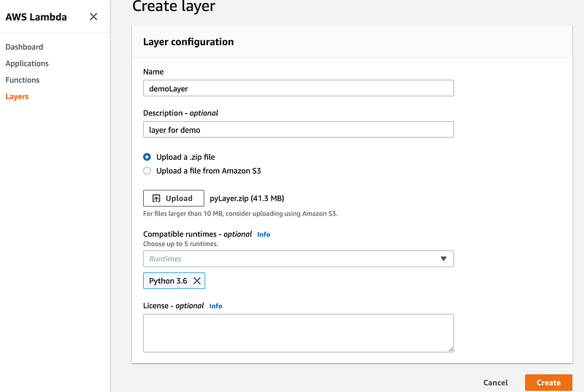Click the 'Choose up to 5 runtimes' hint
This screenshot has height=392, width=584.
pyautogui.click(x=180, y=244)
